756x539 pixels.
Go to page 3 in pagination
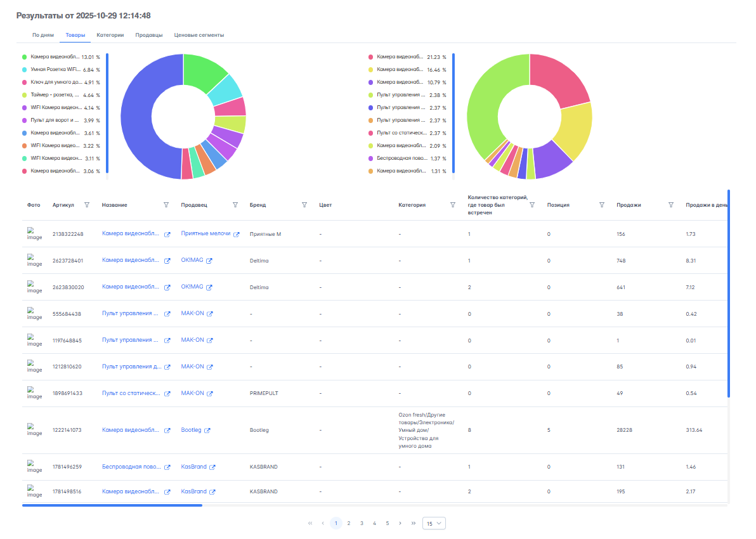click(362, 523)
